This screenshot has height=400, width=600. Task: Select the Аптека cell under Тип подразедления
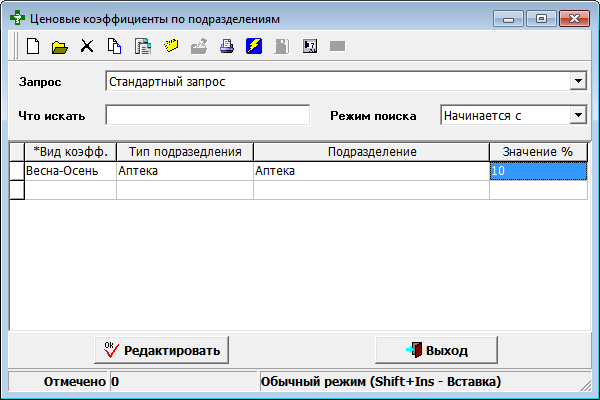[185, 171]
